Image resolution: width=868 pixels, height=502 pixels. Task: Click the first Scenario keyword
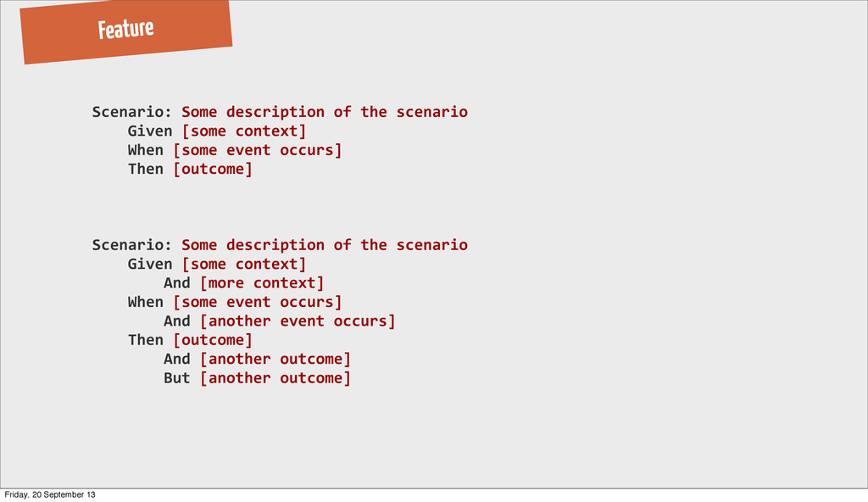132,112
